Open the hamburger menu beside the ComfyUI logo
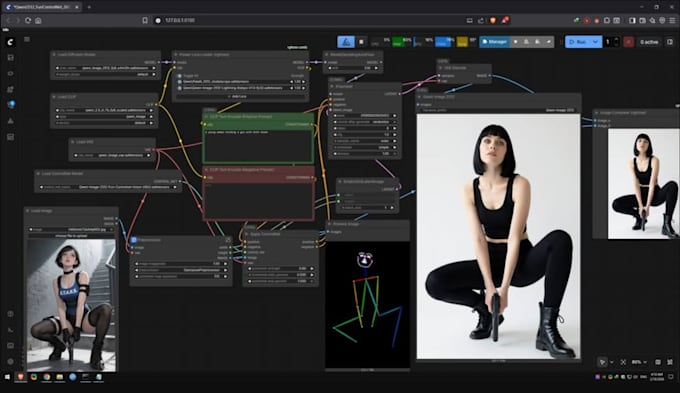The image size is (680, 393). click(x=27, y=39)
